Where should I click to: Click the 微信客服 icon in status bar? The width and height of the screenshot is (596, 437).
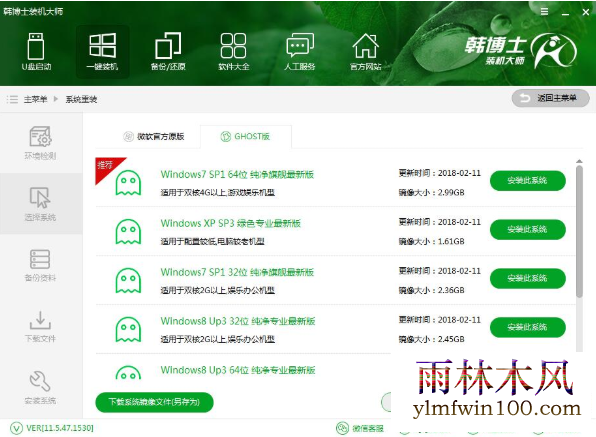[x=342, y=428]
